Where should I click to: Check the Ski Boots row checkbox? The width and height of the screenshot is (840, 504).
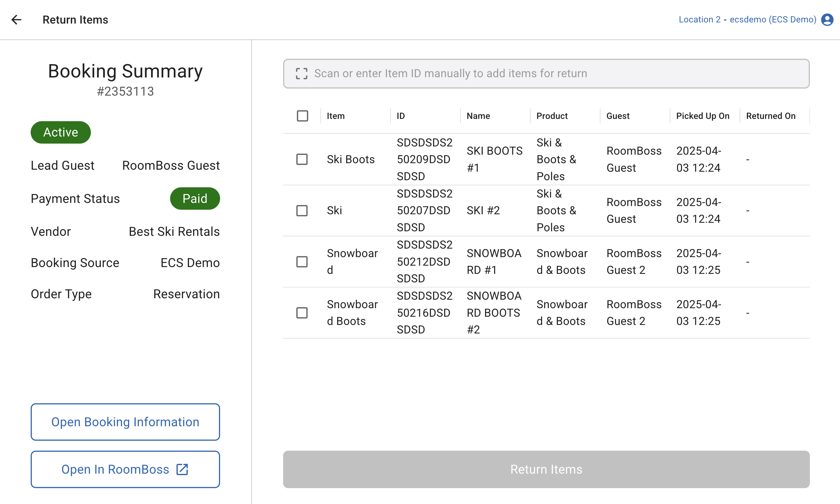[x=302, y=159]
